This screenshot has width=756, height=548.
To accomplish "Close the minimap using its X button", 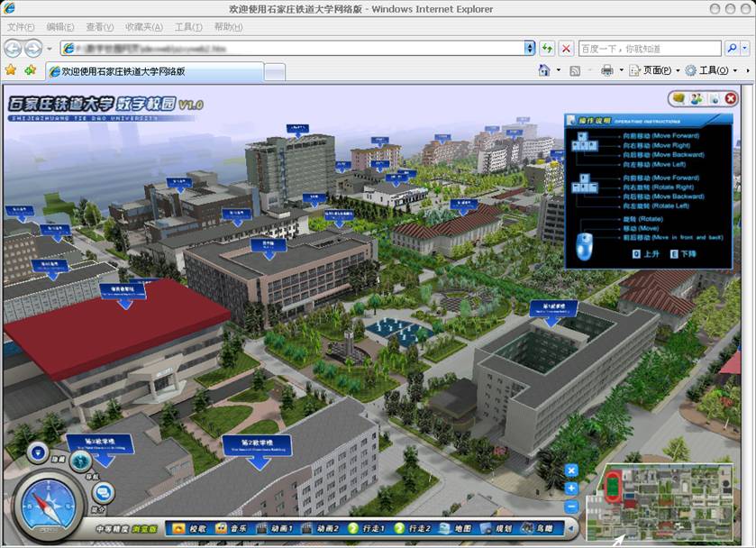I will tap(571, 470).
